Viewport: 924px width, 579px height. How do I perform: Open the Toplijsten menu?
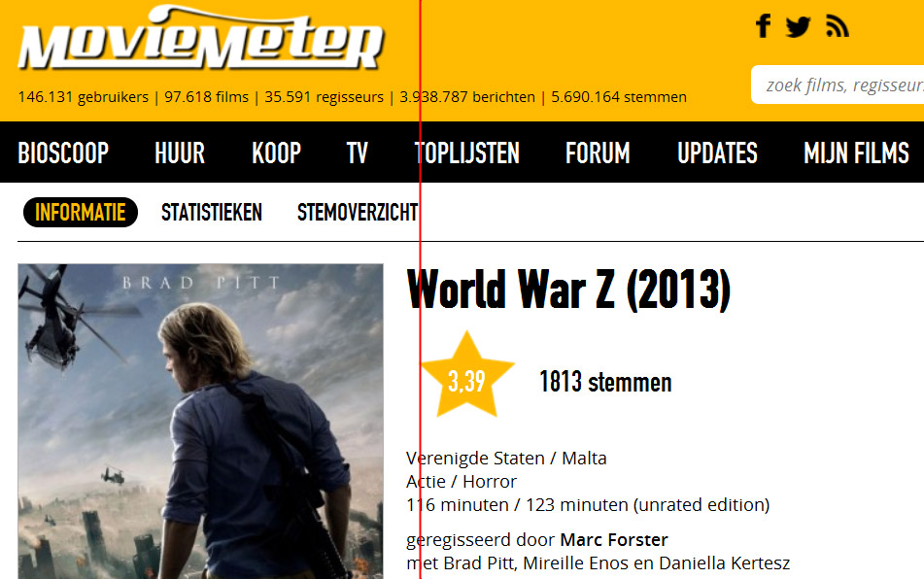pos(466,153)
